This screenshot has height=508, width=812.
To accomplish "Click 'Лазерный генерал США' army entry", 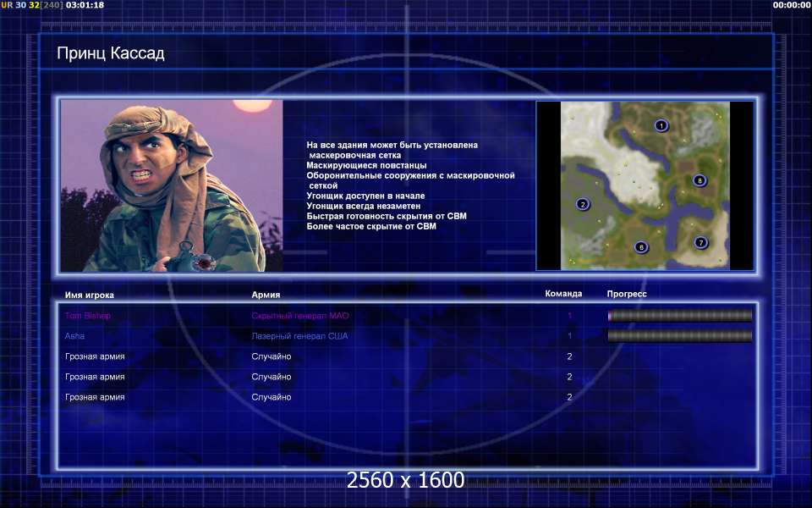I will 299,336.
